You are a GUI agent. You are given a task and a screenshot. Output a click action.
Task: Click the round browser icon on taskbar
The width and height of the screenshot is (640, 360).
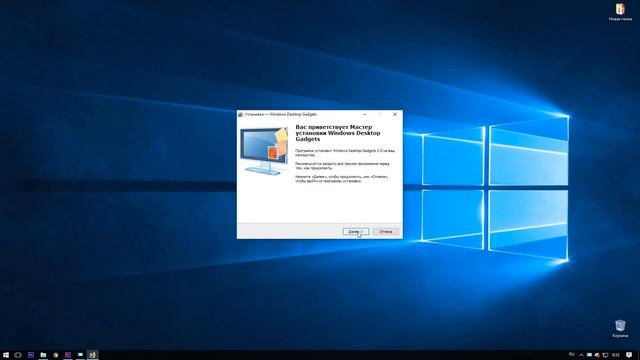(56, 355)
